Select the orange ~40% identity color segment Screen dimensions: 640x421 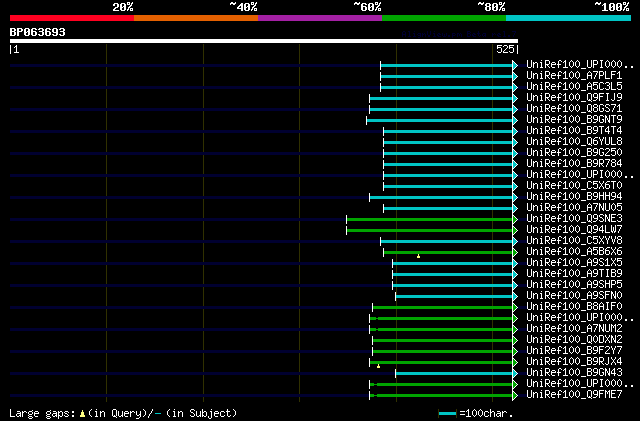click(196, 18)
